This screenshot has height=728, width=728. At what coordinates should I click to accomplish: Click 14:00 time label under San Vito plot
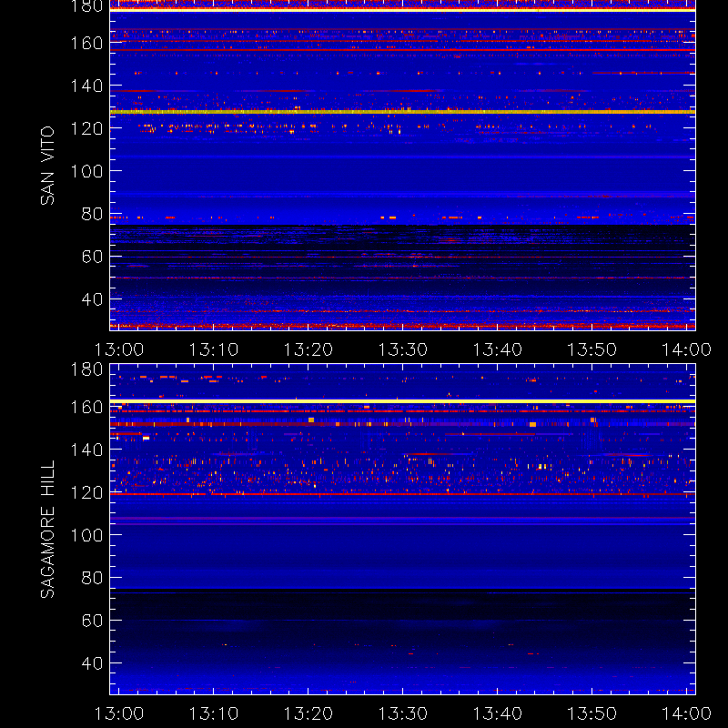coord(686,349)
